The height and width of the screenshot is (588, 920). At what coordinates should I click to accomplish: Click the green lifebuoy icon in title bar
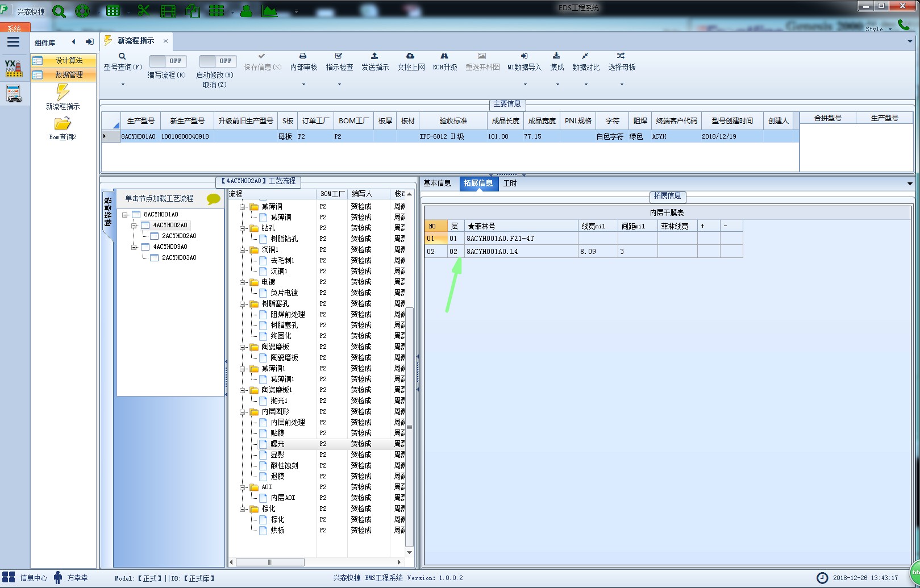[82, 11]
